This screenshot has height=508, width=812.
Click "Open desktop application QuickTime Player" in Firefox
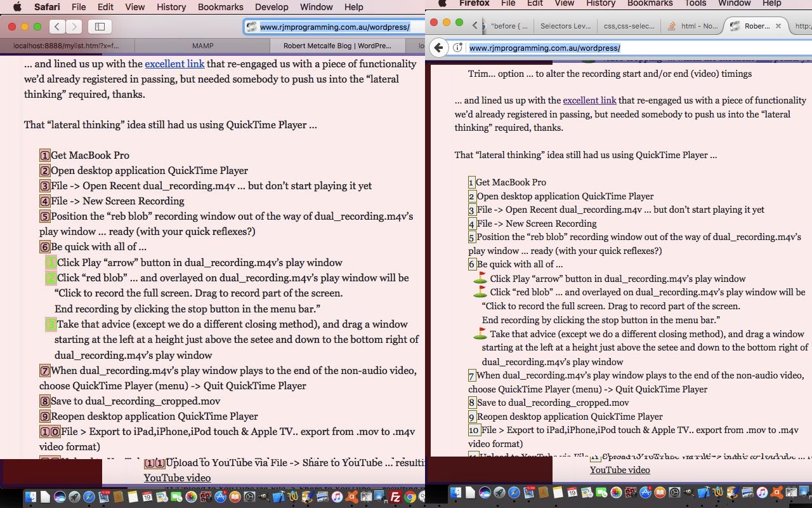pyautogui.click(x=565, y=196)
